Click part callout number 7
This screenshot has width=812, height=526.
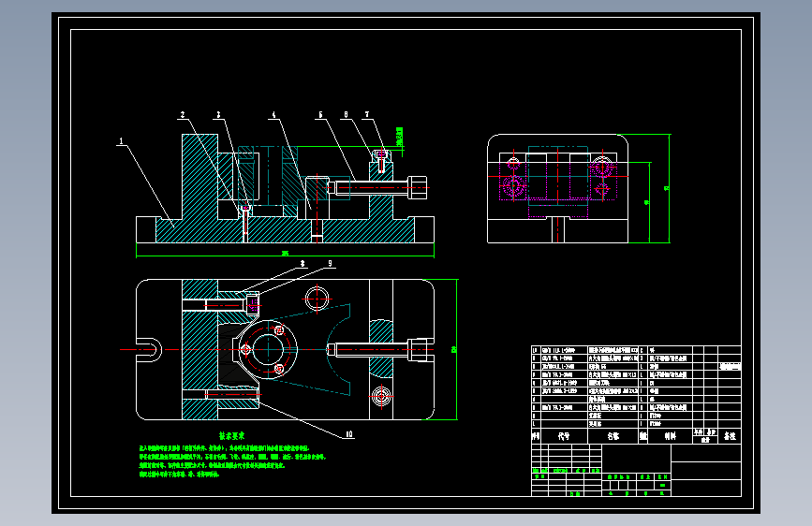(x=367, y=115)
